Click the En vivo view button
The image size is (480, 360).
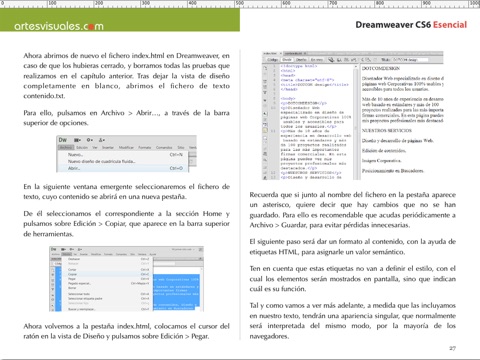(317, 60)
